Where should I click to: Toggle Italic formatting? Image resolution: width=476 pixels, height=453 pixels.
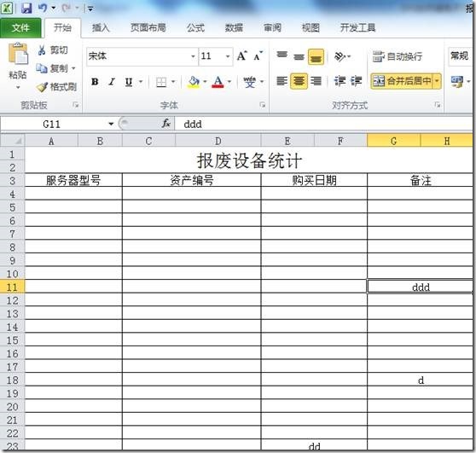click(112, 82)
